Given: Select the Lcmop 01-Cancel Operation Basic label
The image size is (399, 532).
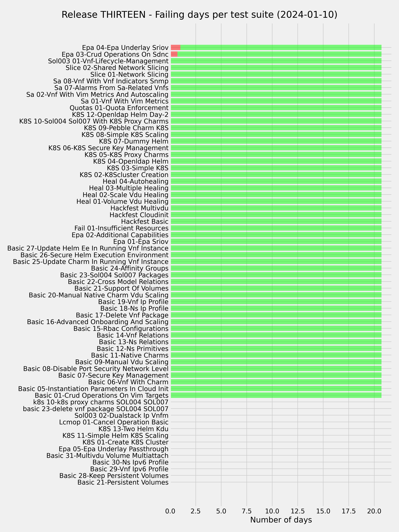Looking at the screenshot, I should coord(114,422).
